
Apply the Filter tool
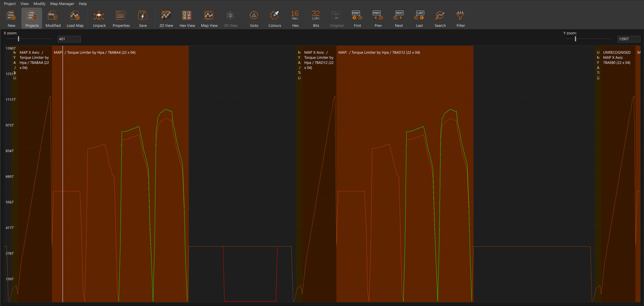[x=460, y=18]
